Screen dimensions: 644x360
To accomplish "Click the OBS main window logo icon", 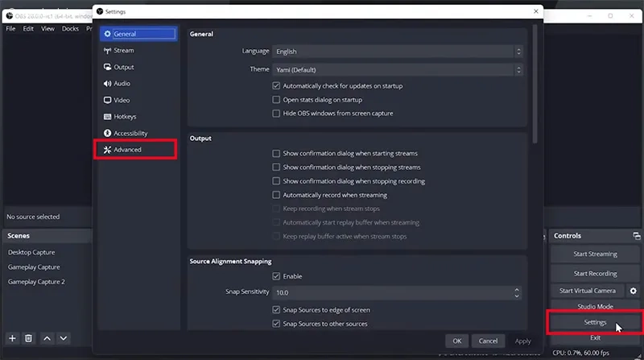I will pyautogui.click(x=10, y=16).
